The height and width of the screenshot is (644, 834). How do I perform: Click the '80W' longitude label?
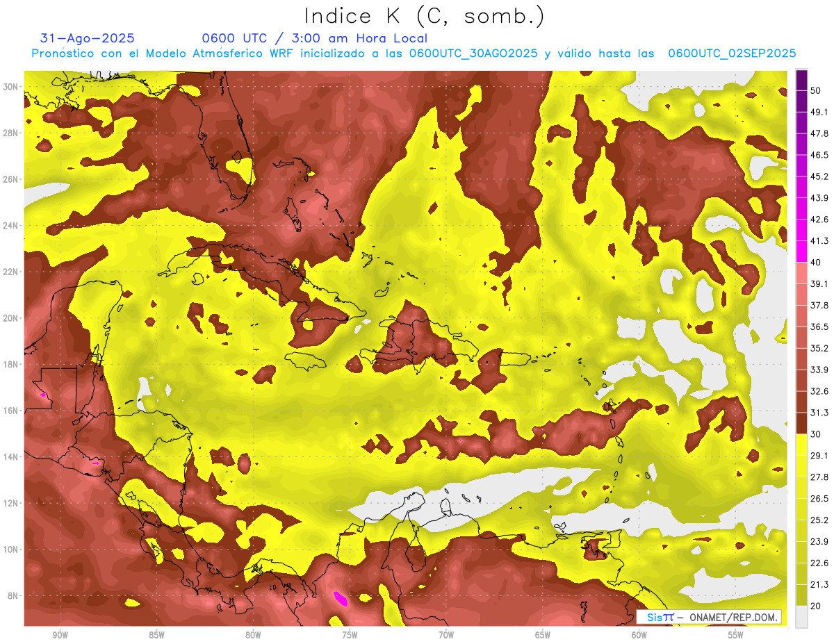click(x=253, y=635)
